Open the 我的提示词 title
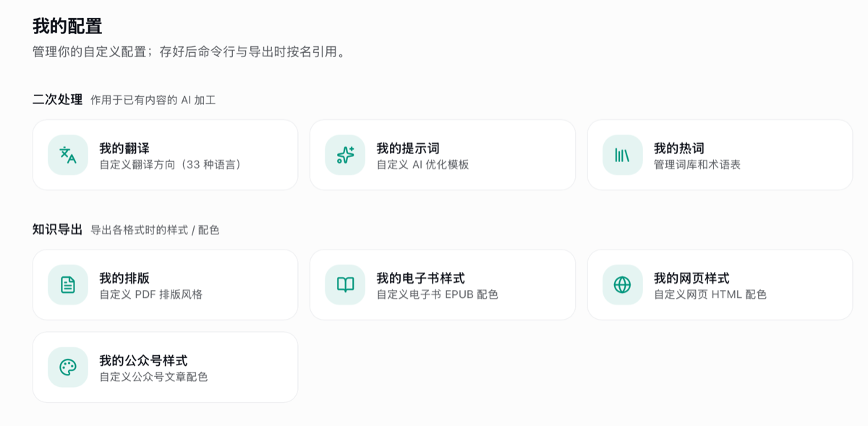Image resolution: width=868 pixels, height=426 pixels. click(x=408, y=148)
